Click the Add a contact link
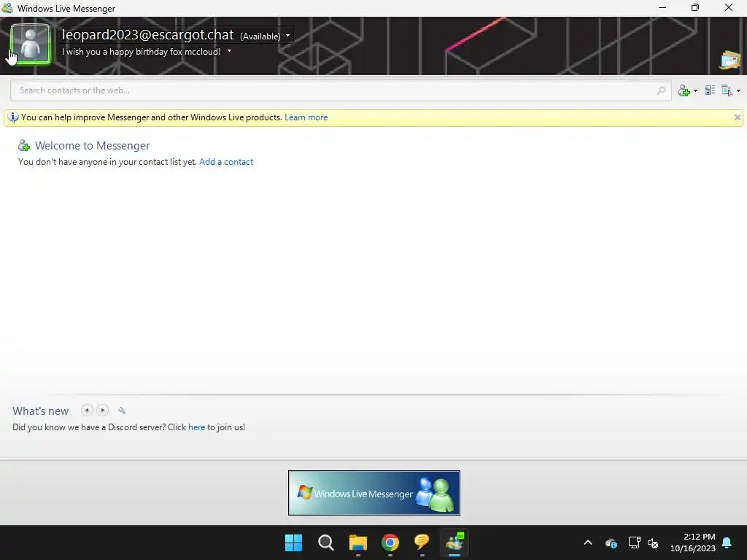The image size is (747, 560). tap(226, 162)
